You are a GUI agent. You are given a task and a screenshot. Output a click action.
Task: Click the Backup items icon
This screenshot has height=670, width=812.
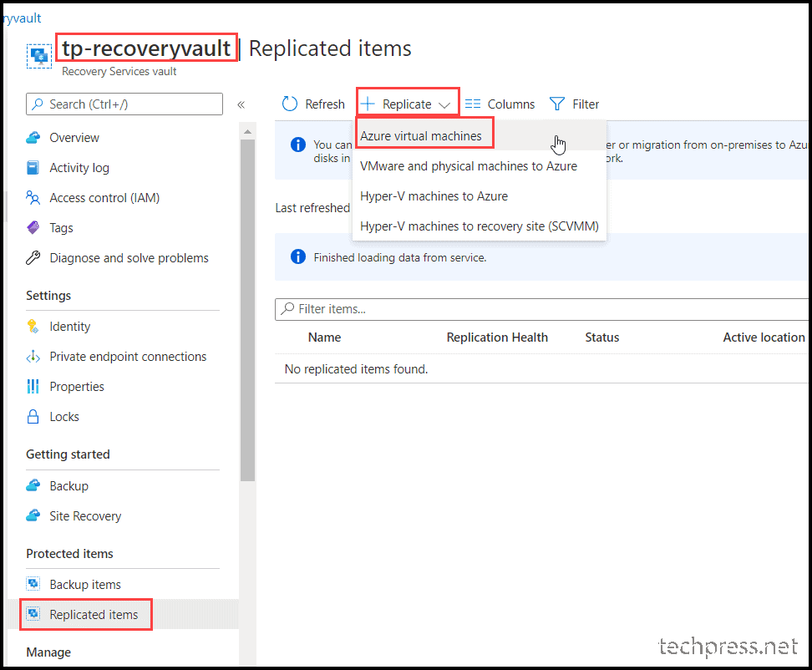33,584
